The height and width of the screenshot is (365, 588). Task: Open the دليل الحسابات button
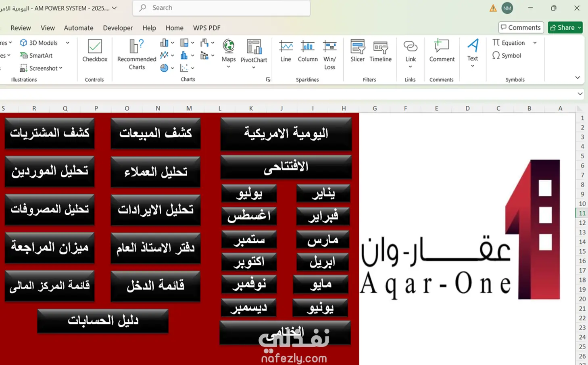tap(103, 321)
